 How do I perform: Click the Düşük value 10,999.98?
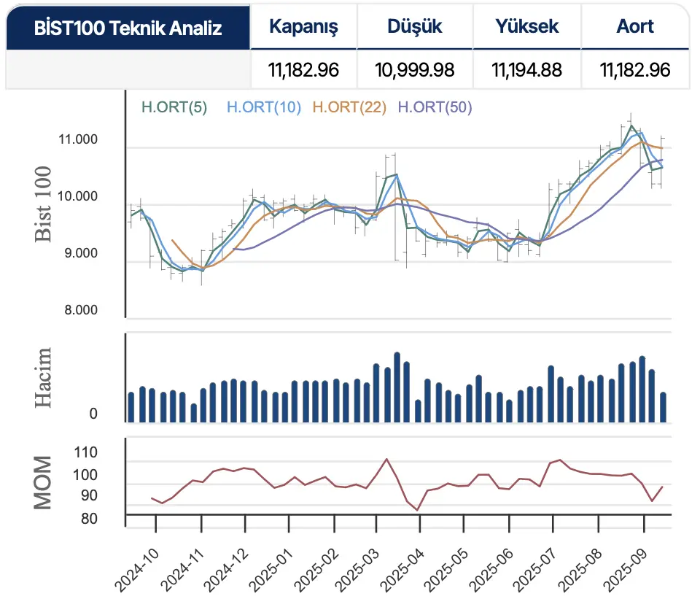[x=415, y=70]
